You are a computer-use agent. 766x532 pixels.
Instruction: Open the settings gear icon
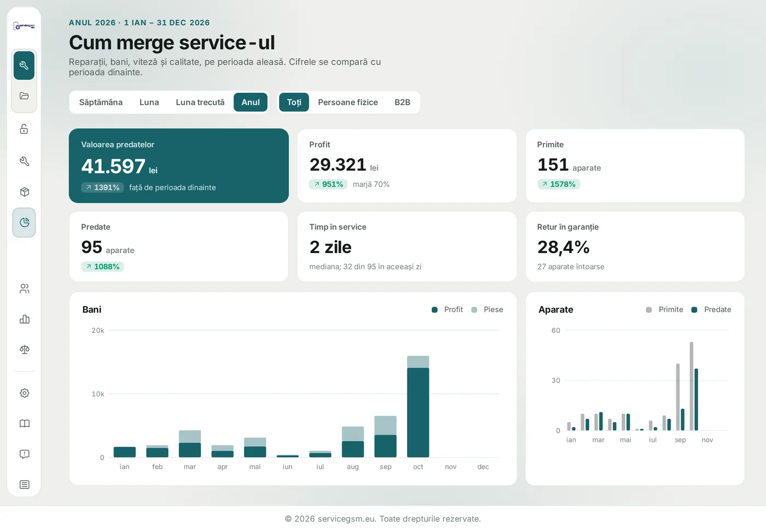[x=24, y=393]
